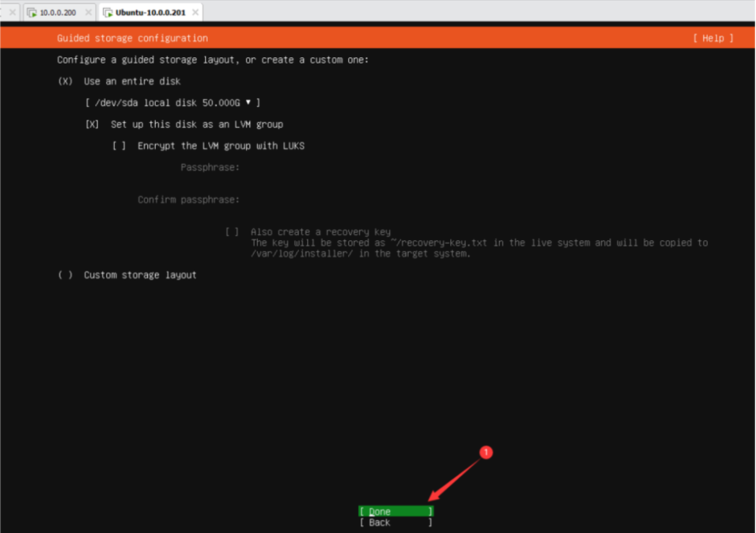
Task: Select the Ubuntu-10.0.0.201 VM tab
Action: click(150, 13)
